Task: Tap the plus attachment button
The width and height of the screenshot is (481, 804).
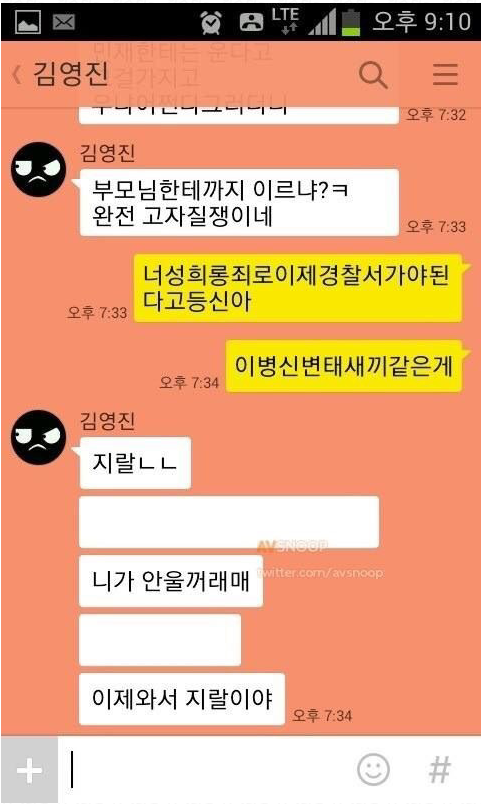Action: (30, 770)
